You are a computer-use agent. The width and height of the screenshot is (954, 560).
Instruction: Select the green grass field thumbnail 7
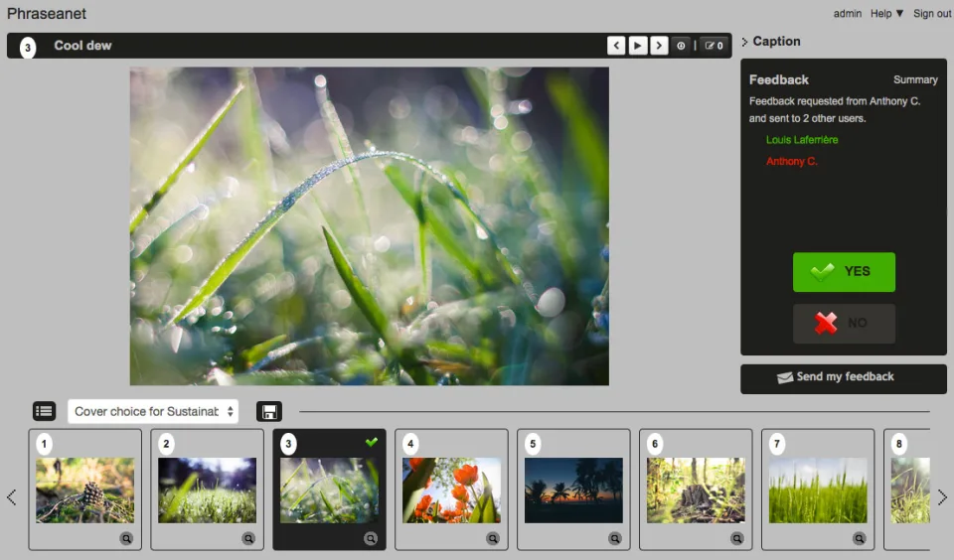(x=818, y=490)
